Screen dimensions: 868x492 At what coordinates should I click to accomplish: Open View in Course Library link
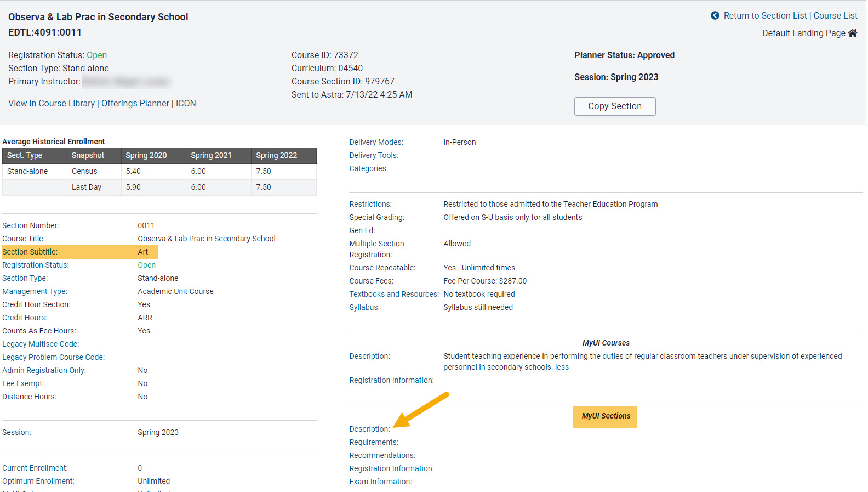tap(52, 103)
